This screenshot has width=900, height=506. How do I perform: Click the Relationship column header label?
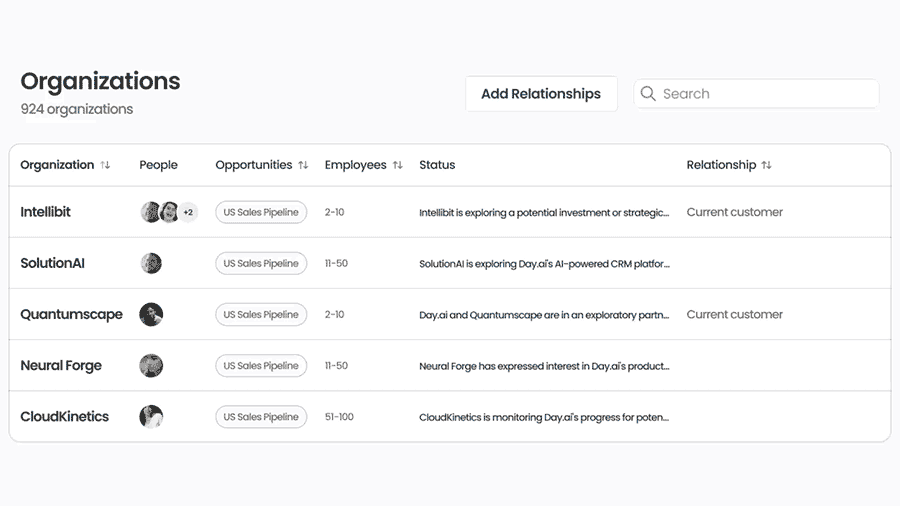(x=721, y=165)
